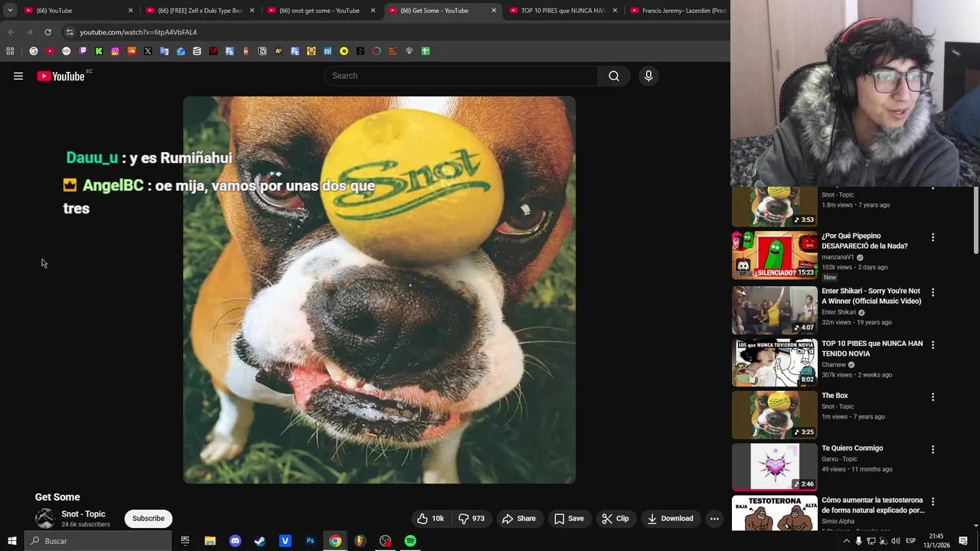Image resolution: width=980 pixels, height=551 pixels.
Task: Close the '(66) Get Some - YouTube' tab
Action: [494, 11]
